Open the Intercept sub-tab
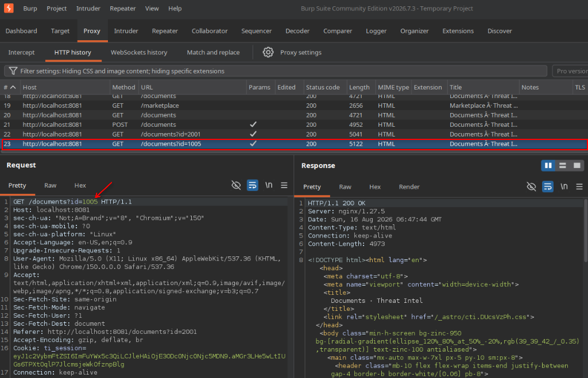This screenshot has height=378, width=588. point(21,52)
